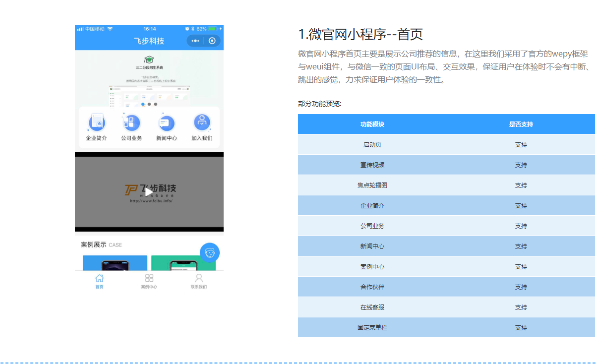The width and height of the screenshot is (596, 364).
Task: Click the graduation cap icon in the banner
Action: pos(149,60)
